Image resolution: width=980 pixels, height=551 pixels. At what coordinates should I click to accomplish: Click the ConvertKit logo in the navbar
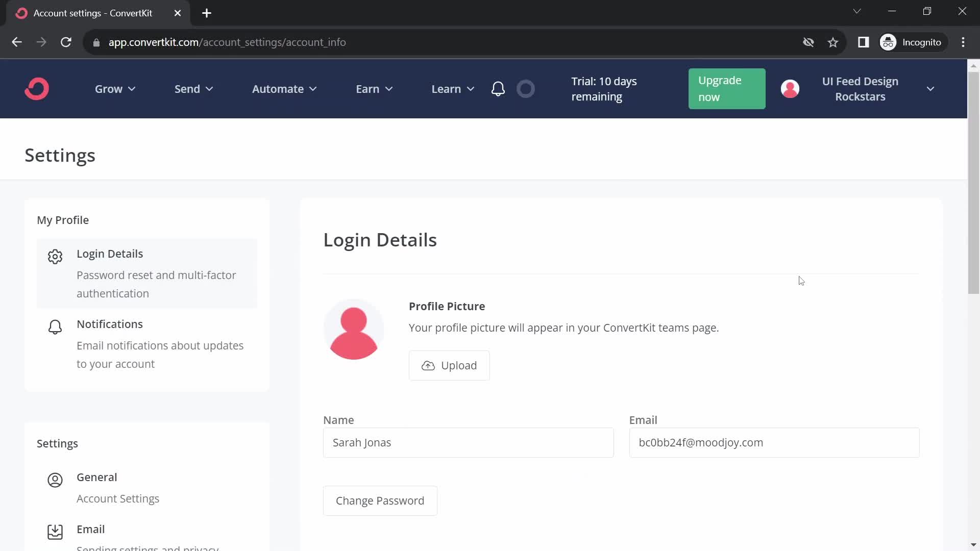37,89
